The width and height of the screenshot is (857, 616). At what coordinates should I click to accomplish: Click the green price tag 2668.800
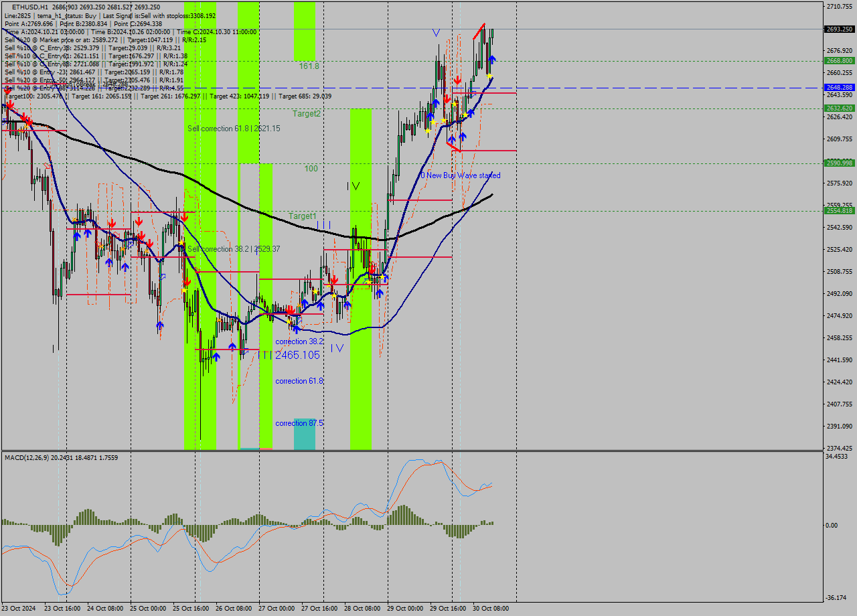coord(840,61)
